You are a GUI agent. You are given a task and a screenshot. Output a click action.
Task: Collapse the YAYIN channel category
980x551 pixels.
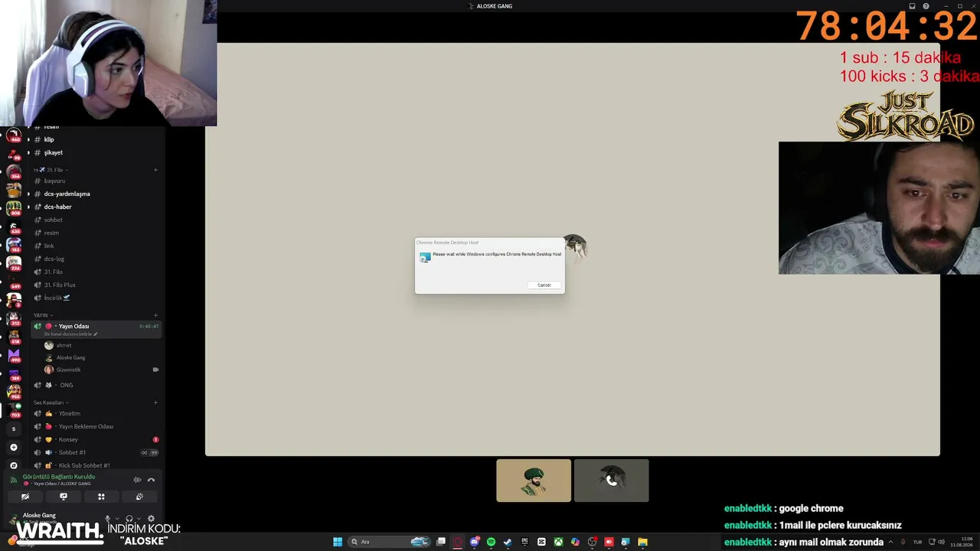click(43, 315)
